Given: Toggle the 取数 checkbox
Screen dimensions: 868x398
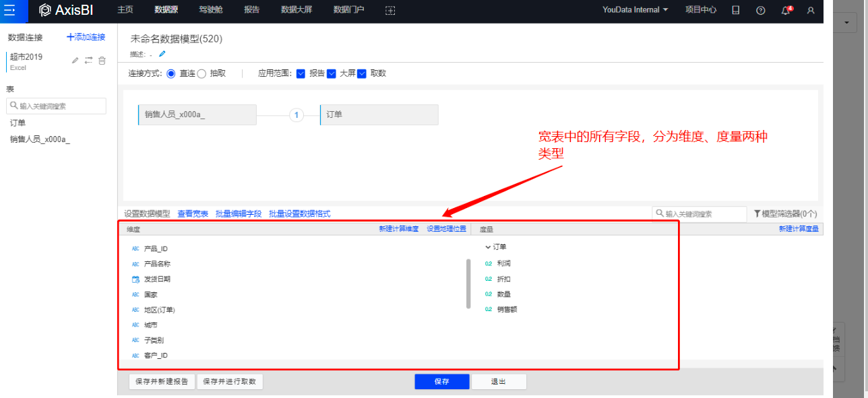Looking at the screenshot, I should pos(362,73).
